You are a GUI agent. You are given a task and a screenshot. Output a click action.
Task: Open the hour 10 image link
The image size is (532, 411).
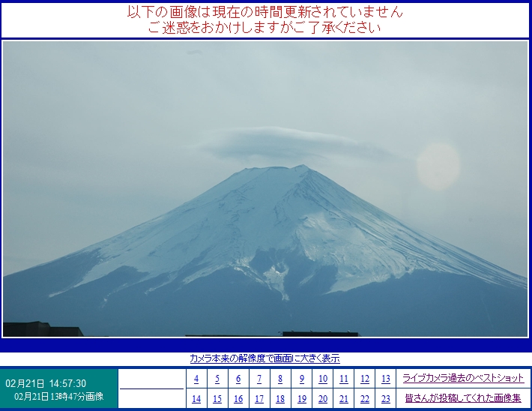coord(322,379)
